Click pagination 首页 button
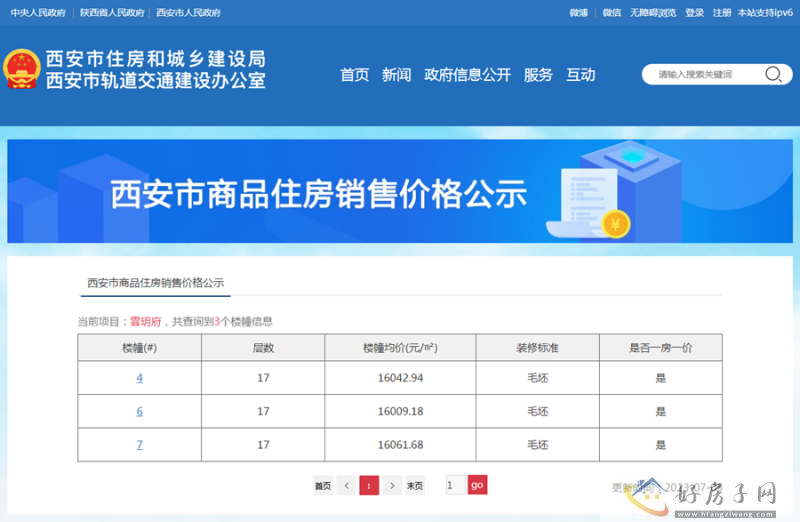Viewport: 800px width, 522px height. (x=322, y=485)
